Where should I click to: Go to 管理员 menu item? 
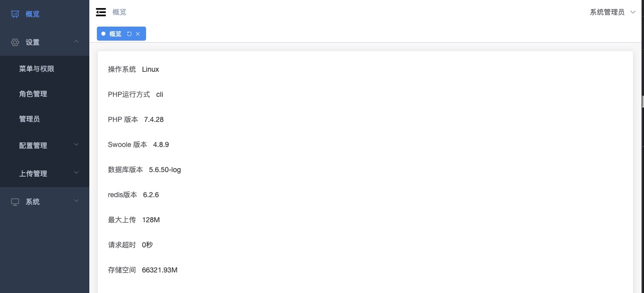pos(45,119)
